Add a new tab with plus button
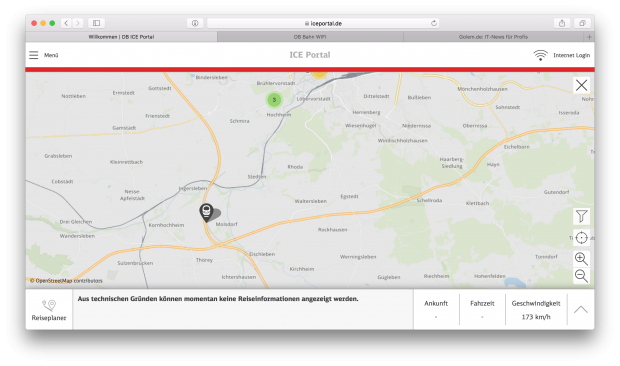The height and width of the screenshot is (366, 620). [x=589, y=37]
